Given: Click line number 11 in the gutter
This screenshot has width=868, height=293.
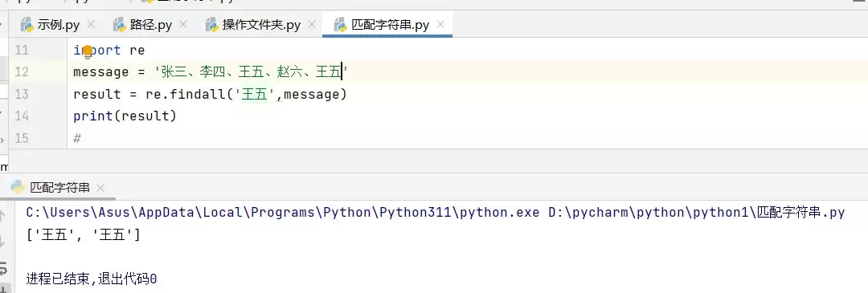Looking at the screenshot, I should click(x=22, y=51).
